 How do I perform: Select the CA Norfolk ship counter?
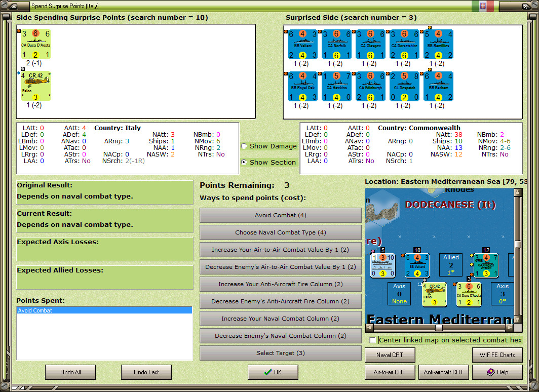click(x=336, y=45)
